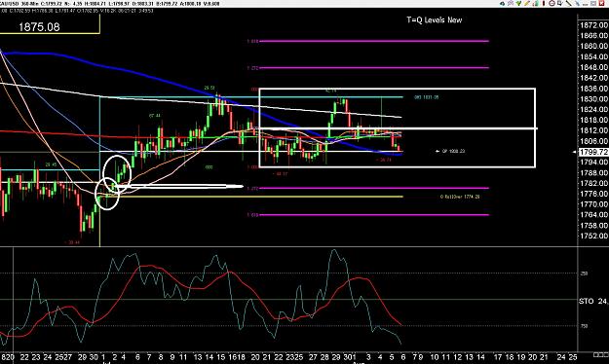This screenshot has width=609, height=364.
Task: Click the 1872.00 price axis label
Action: pyautogui.click(x=593, y=25)
